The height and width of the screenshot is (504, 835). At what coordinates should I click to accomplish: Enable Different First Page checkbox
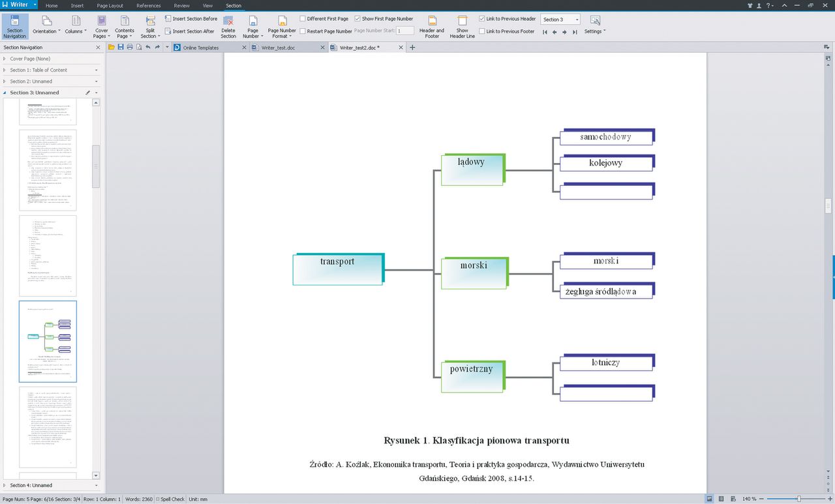click(x=303, y=19)
